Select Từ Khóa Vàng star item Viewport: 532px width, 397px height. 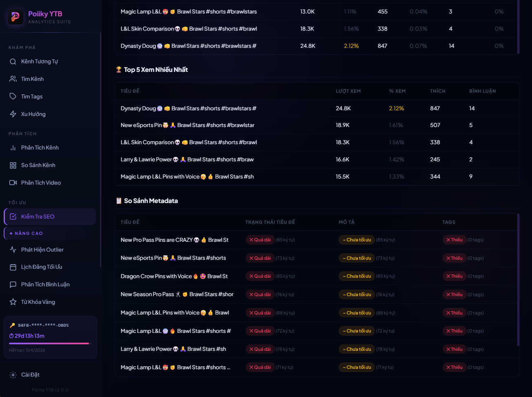click(x=38, y=302)
